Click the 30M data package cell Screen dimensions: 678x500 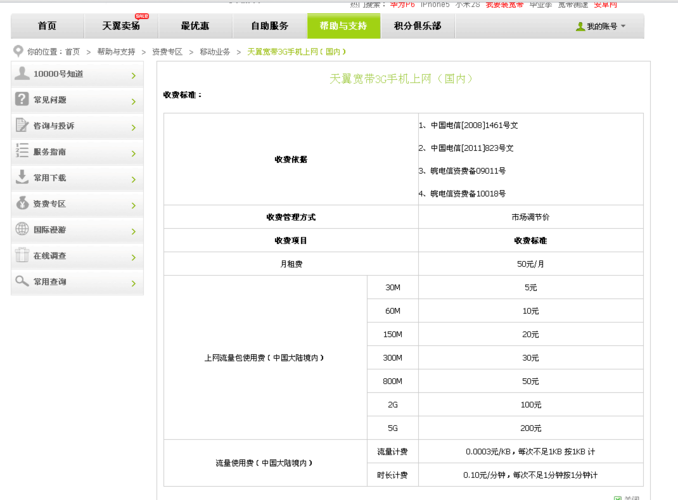click(x=393, y=288)
